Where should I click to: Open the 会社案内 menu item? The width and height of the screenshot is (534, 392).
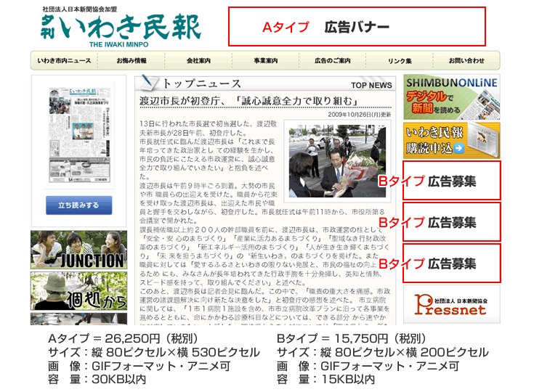(x=198, y=61)
